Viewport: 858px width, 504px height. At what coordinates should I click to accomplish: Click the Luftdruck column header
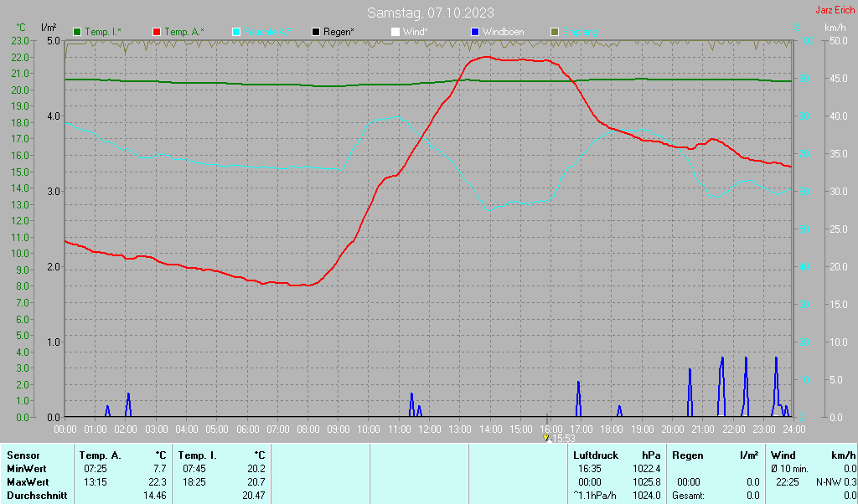(596, 455)
